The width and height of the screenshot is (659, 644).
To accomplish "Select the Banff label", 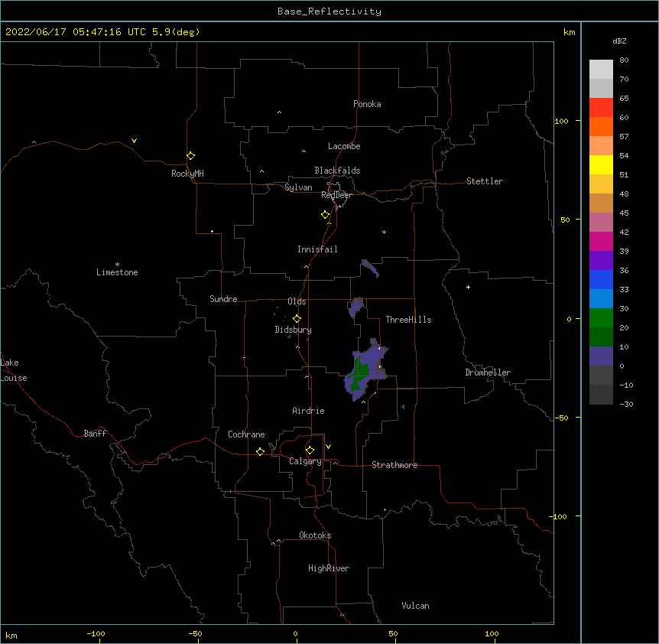I will tap(95, 434).
